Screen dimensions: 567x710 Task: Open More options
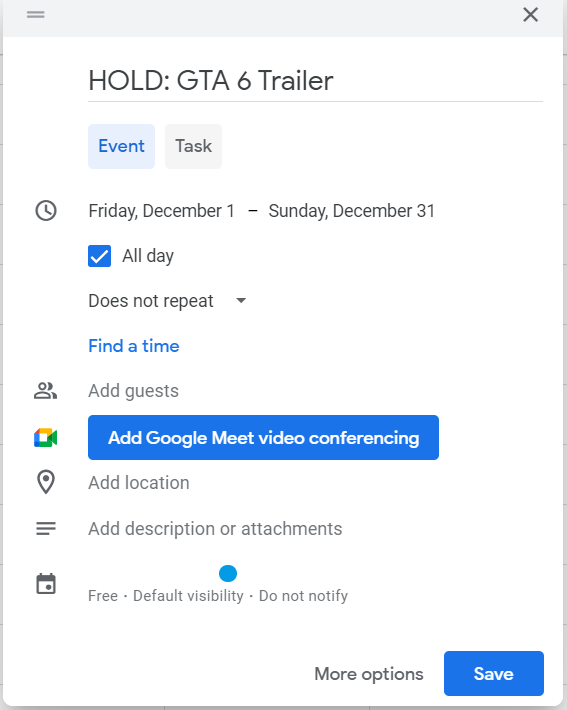(369, 674)
